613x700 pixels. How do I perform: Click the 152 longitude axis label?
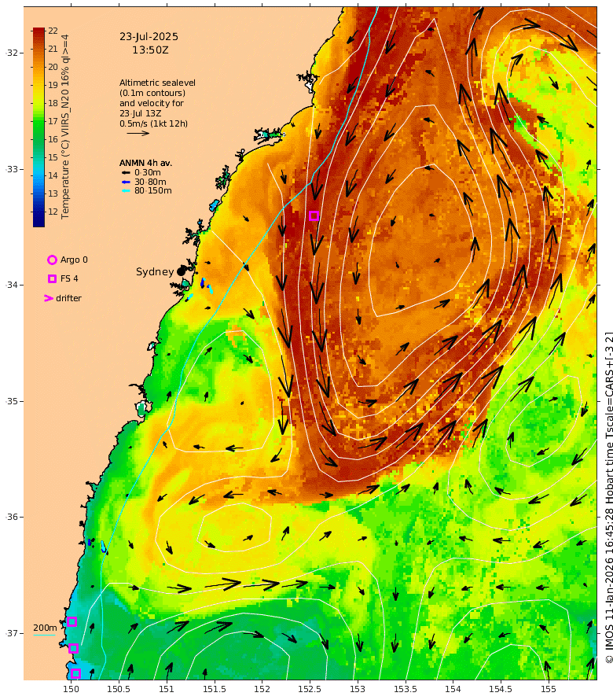click(x=262, y=689)
